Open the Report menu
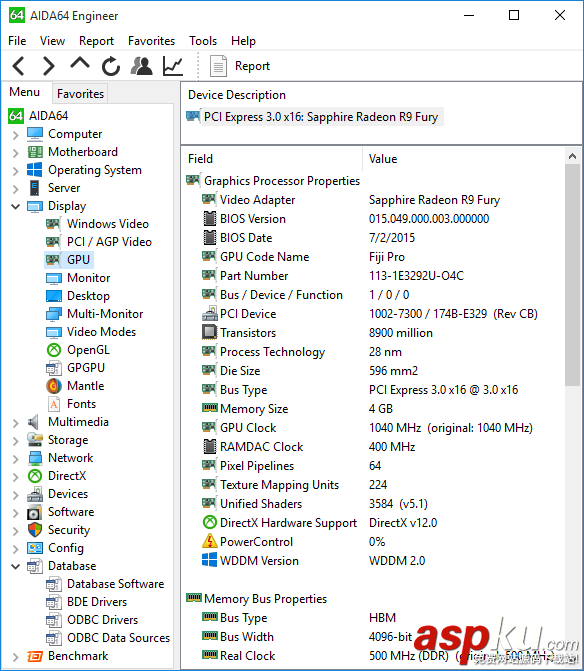This screenshot has height=671, width=584. tap(96, 41)
